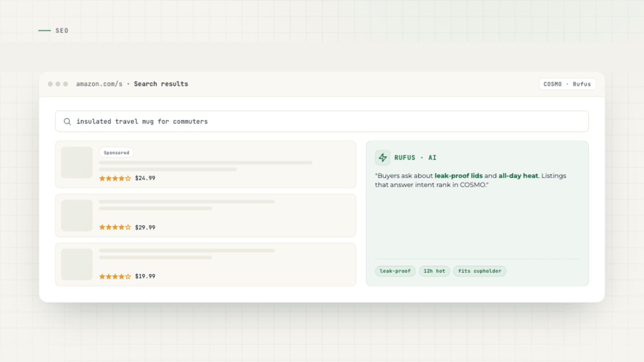The width and height of the screenshot is (644, 362).
Task: Click the amazon.com/s address text
Action: click(99, 84)
